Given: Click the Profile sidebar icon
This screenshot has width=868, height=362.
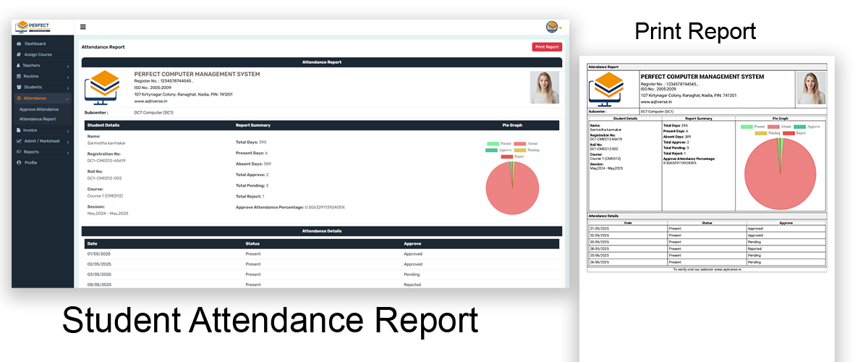Looking at the screenshot, I should coord(18,163).
